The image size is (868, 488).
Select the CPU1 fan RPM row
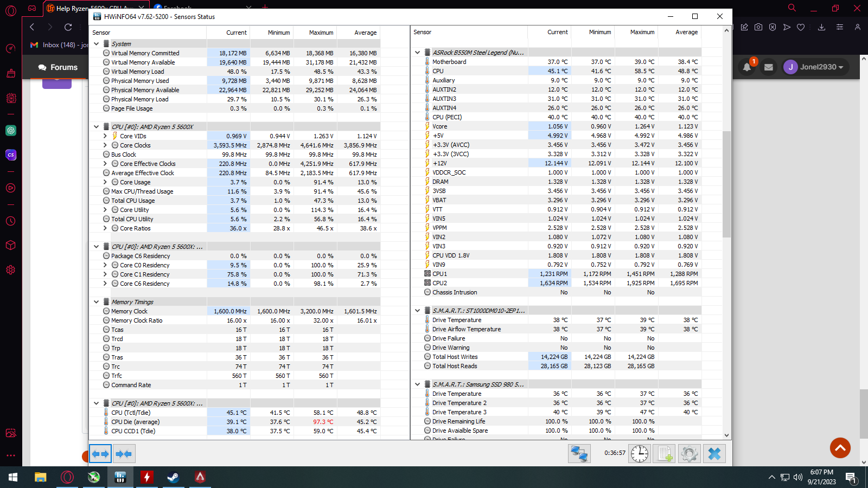[556, 274]
